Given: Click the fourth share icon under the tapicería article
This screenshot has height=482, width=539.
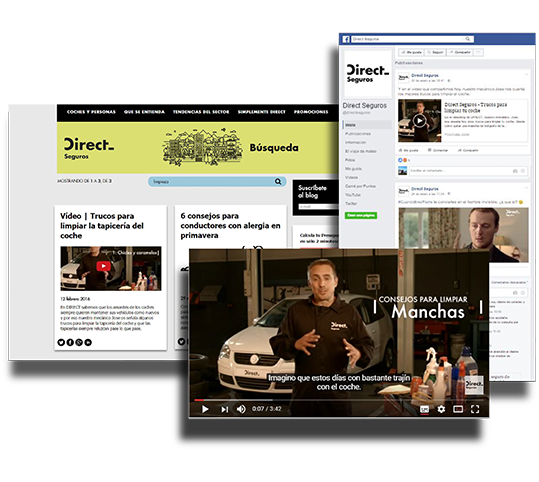Looking at the screenshot, I should click(x=88, y=342).
